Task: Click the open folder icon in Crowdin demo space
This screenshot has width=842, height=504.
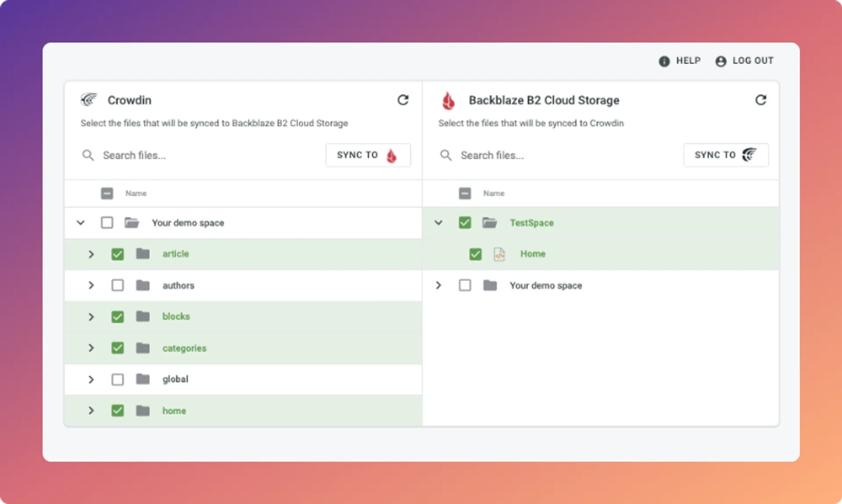Action: click(132, 223)
